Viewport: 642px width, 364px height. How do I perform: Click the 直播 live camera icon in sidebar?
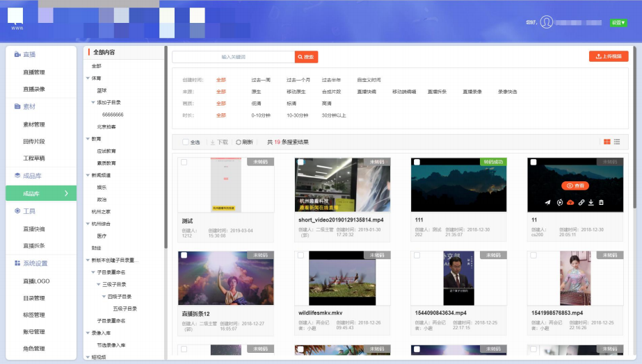17,54
